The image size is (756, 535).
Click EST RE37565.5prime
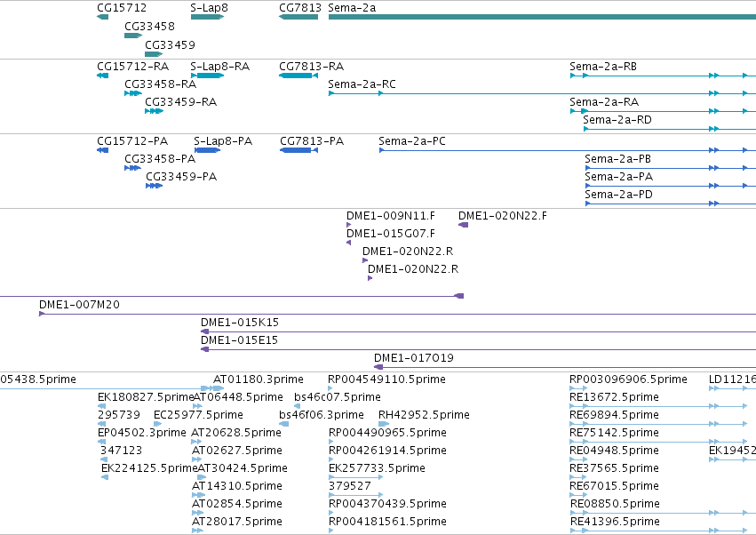point(578,477)
